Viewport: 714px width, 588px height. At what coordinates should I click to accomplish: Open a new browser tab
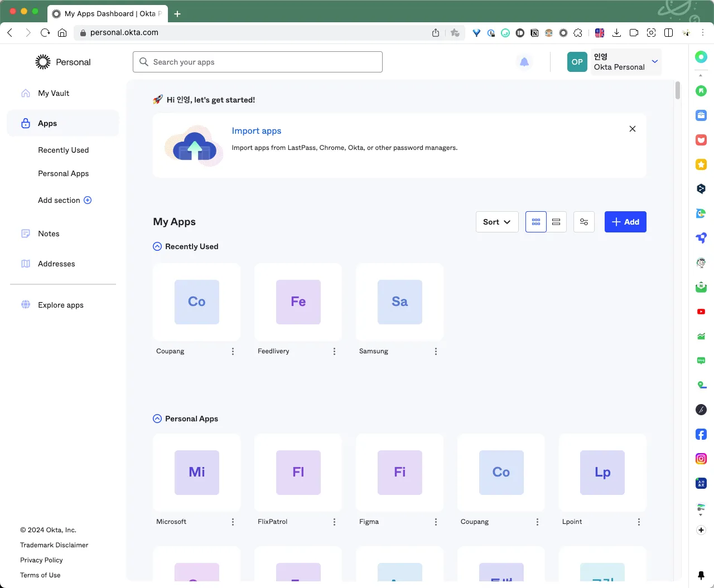(177, 14)
